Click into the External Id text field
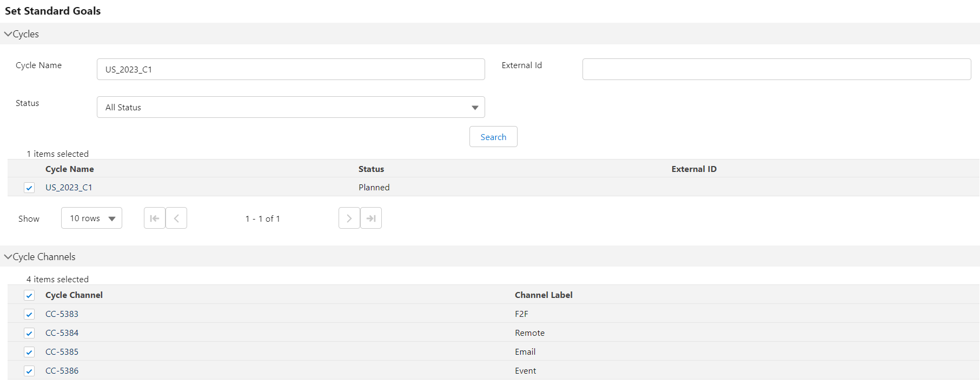The height and width of the screenshot is (385, 980). (x=776, y=69)
